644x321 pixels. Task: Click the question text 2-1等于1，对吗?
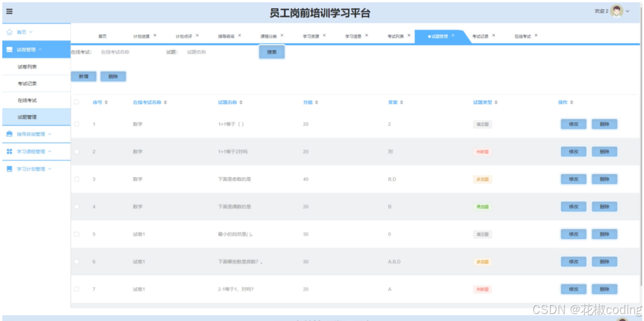click(x=235, y=289)
